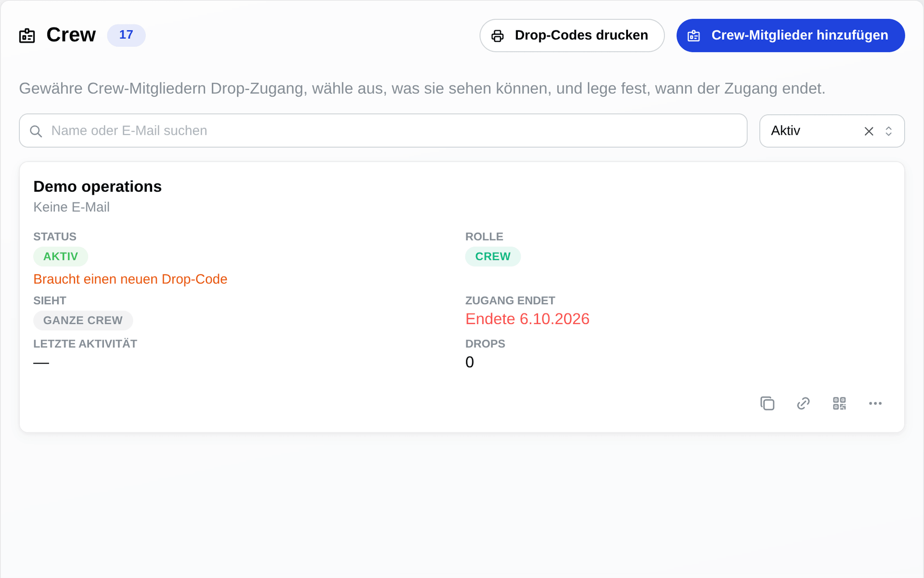Screen dimensions: 924x578
Task: Click Braucht einen neuen Drop-Code warning
Action: [130, 279]
